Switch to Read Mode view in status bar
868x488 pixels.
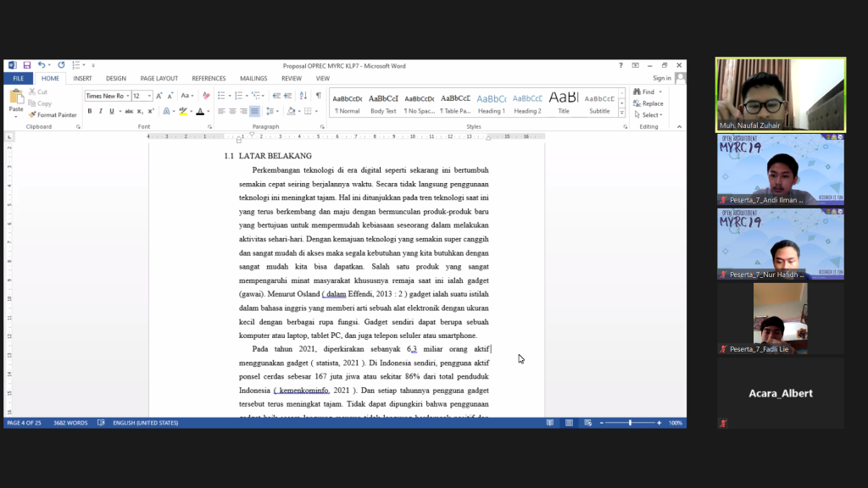pos(549,423)
